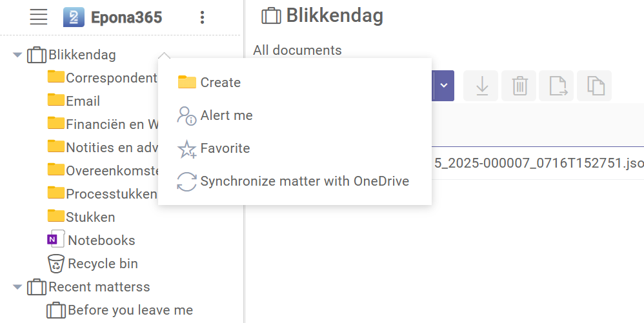Click the copy documents toolbar icon
Viewport: 644px width, 323px height.
point(595,86)
